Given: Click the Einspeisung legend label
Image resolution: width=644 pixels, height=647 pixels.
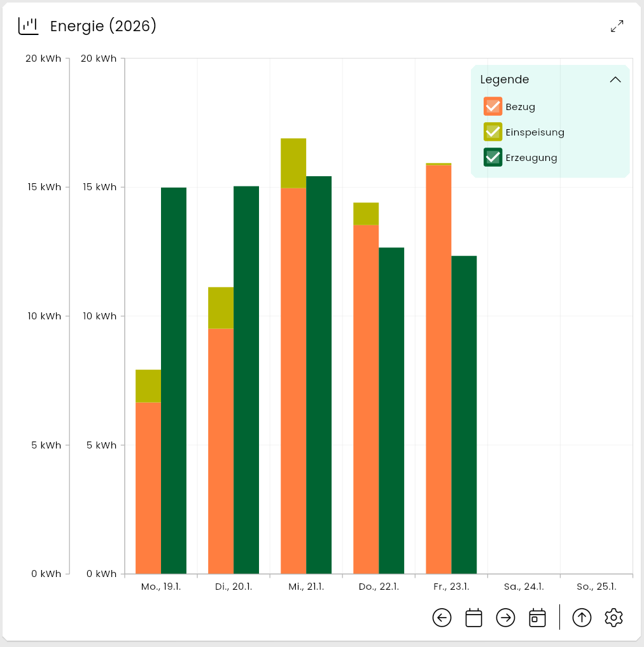Looking at the screenshot, I should click(535, 132).
